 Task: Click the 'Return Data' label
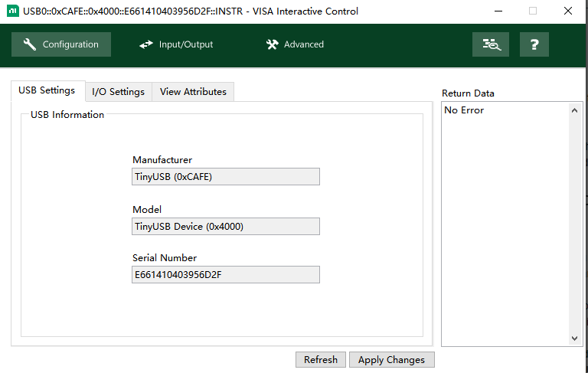coord(468,93)
